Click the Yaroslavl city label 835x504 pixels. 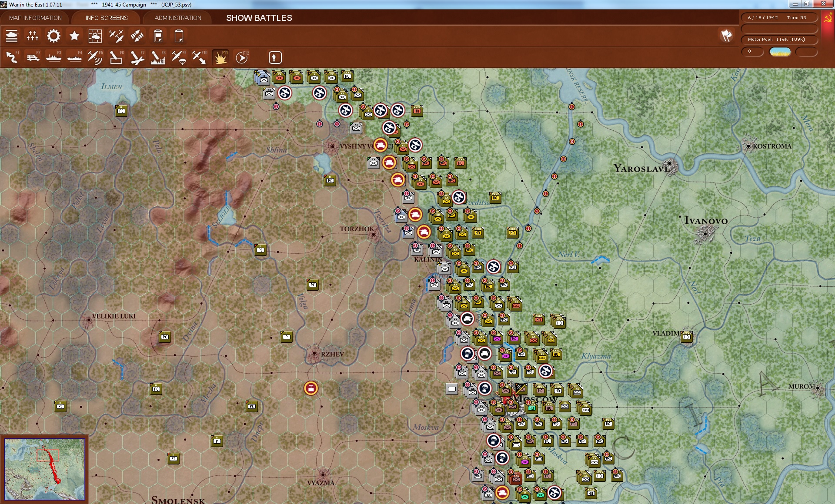(642, 169)
